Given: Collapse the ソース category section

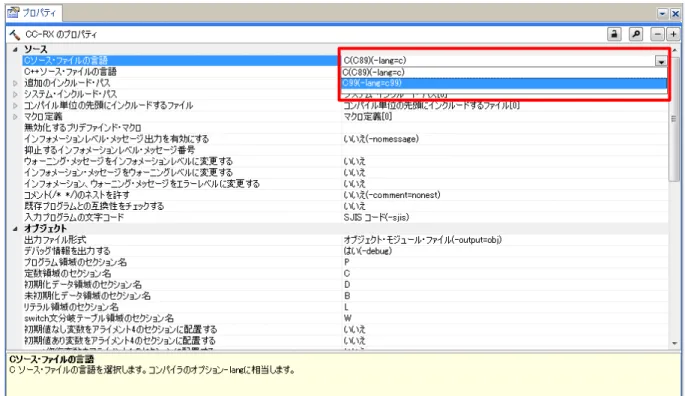Looking at the screenshot, I should click(15, 49).
